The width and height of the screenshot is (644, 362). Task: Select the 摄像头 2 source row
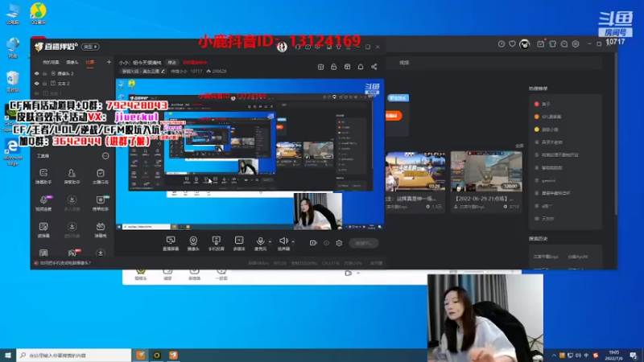click(72, 73)
